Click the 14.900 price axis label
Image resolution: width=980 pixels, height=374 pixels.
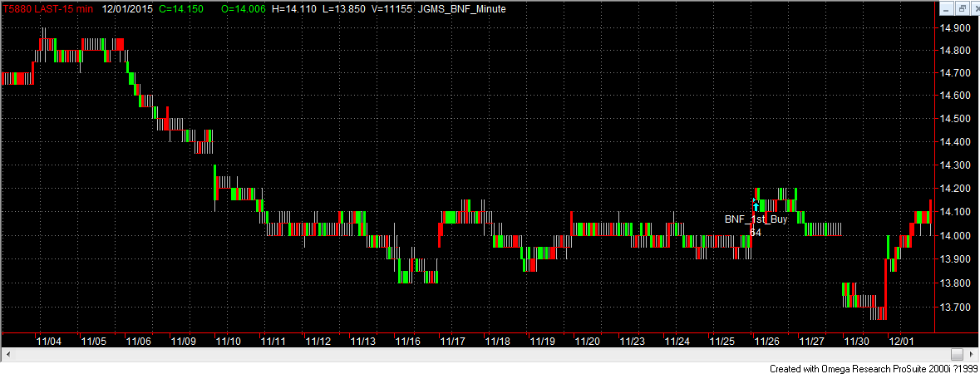coord(954,27)
